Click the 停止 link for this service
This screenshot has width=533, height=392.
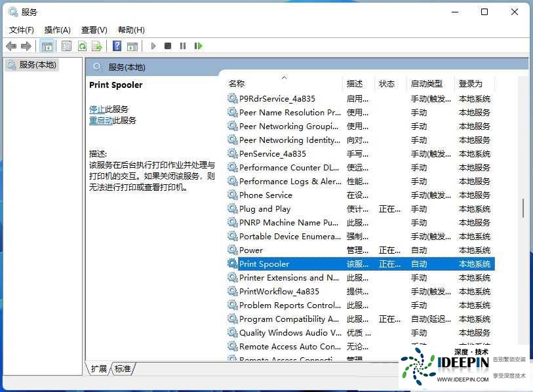click(x=97, y=109)
